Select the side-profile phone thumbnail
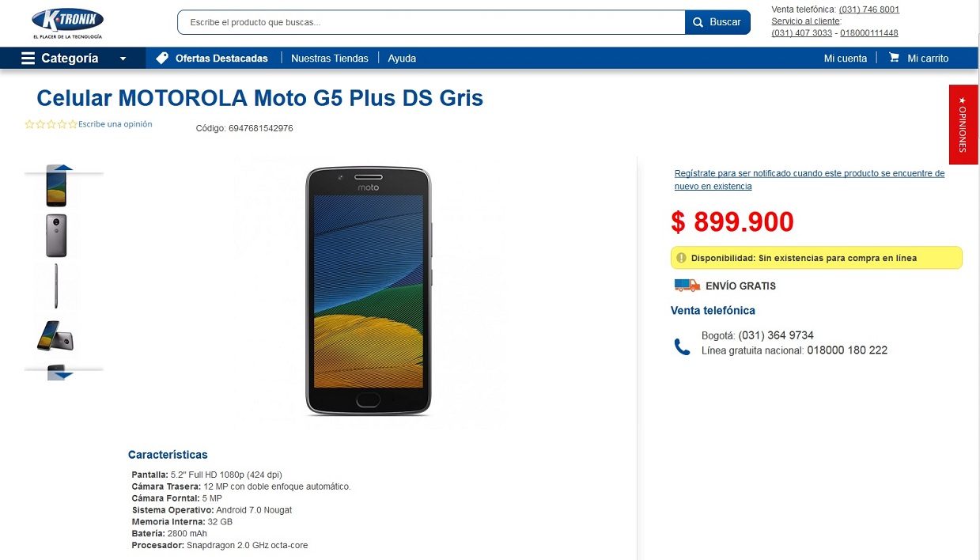980x560 pixels. [x=56, y=286]
